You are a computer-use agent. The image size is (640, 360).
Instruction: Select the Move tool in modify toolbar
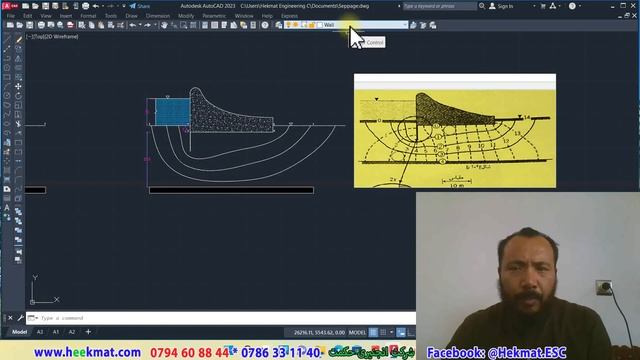click(x=18, y=87)
